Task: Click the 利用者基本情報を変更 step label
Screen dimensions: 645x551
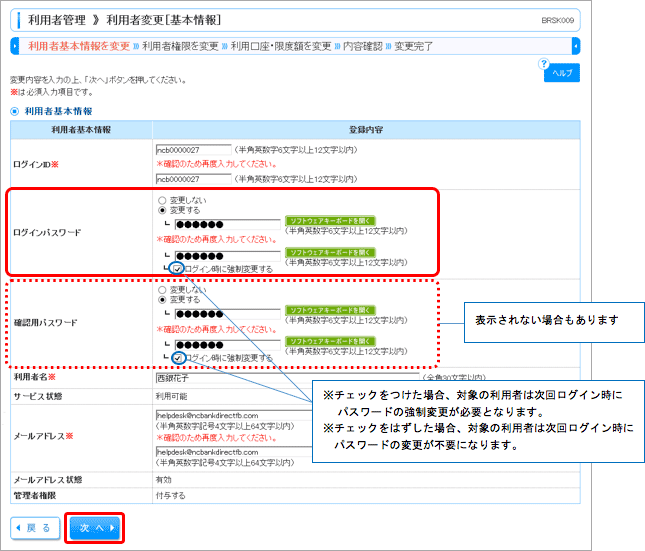Action: coord(79,46)
